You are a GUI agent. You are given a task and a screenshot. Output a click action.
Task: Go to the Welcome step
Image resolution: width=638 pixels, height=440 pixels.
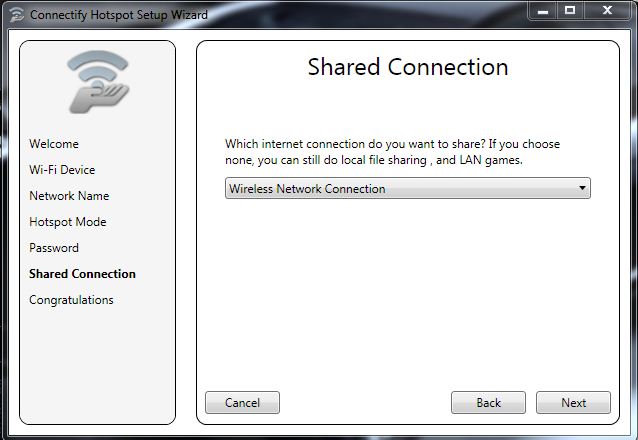54,144
